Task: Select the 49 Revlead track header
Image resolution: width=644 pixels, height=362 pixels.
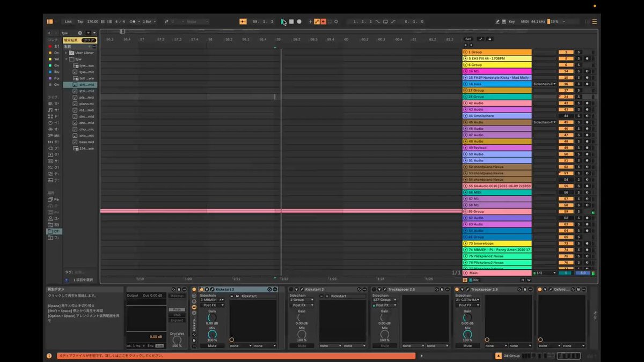Action: [497, 148]
